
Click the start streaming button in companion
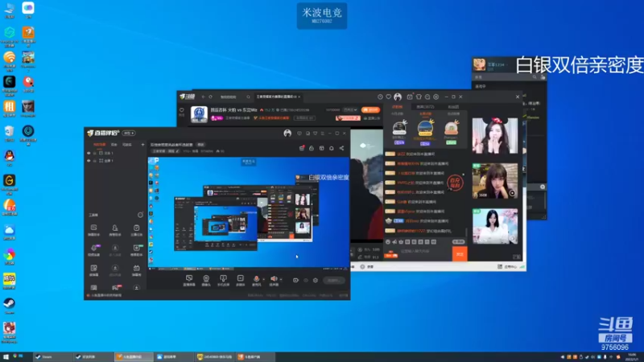(334, 280)
